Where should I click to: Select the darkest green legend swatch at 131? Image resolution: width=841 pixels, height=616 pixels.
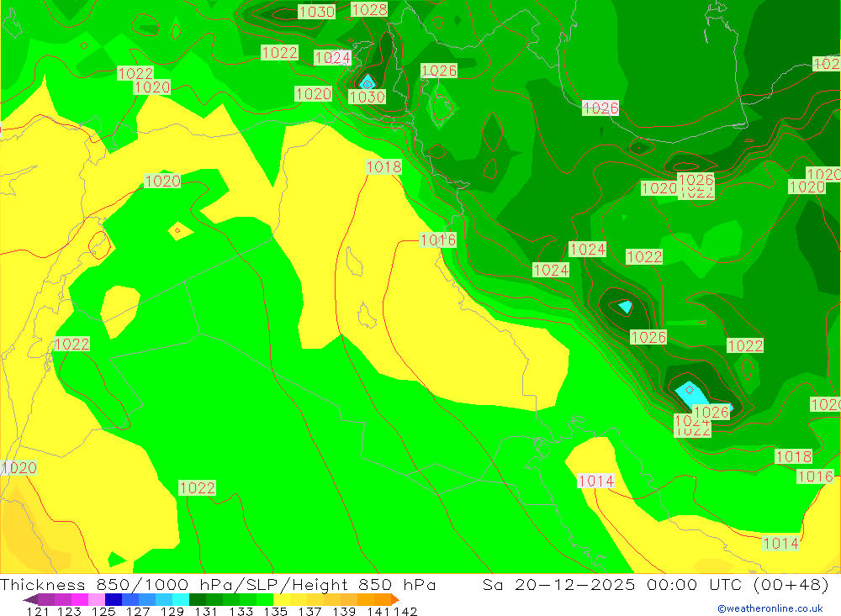[198, 599]
